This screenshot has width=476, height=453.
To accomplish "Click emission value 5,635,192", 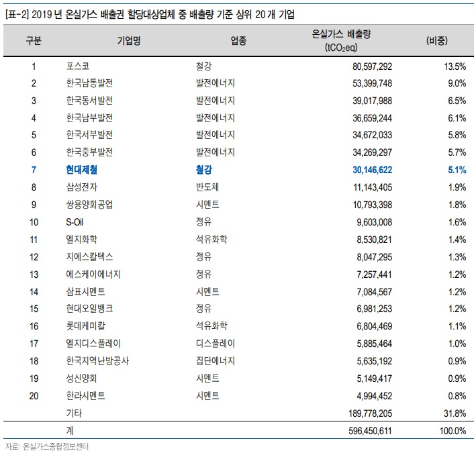I will point(375,361).
